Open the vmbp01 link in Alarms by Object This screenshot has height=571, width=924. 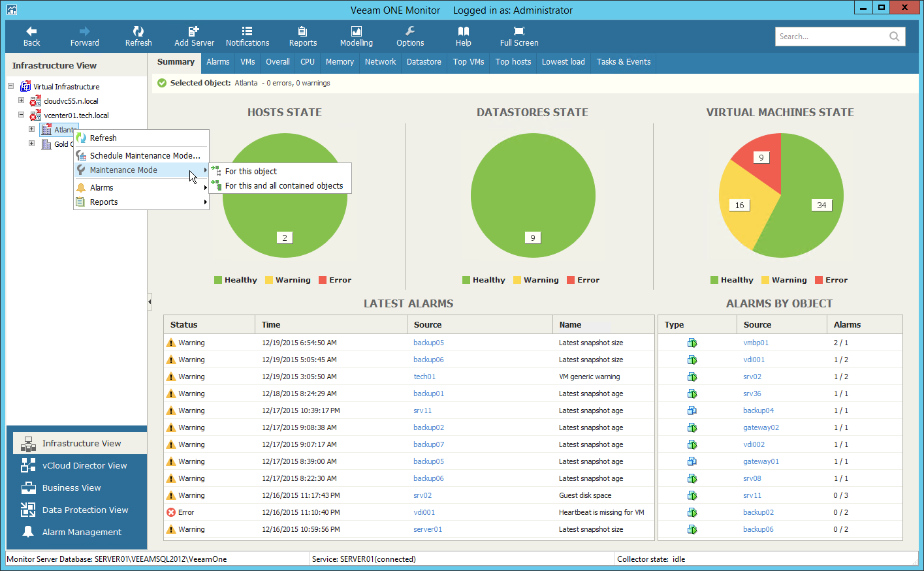[756, 343]
